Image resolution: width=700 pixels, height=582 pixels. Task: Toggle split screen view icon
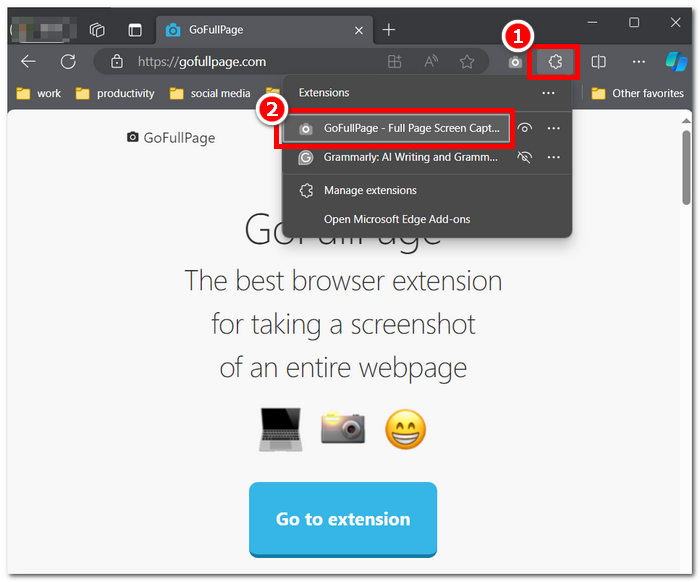pos(598,62)
